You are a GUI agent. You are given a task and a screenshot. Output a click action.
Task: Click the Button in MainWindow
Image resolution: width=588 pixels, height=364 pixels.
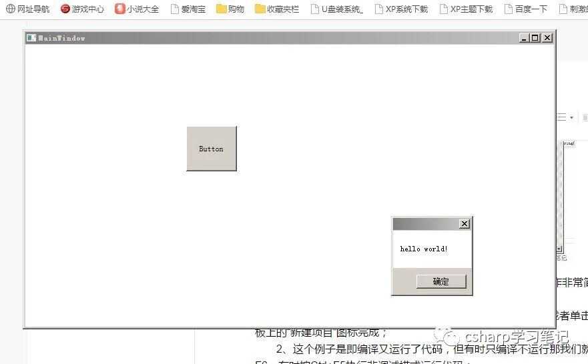(x=212, y=149)
